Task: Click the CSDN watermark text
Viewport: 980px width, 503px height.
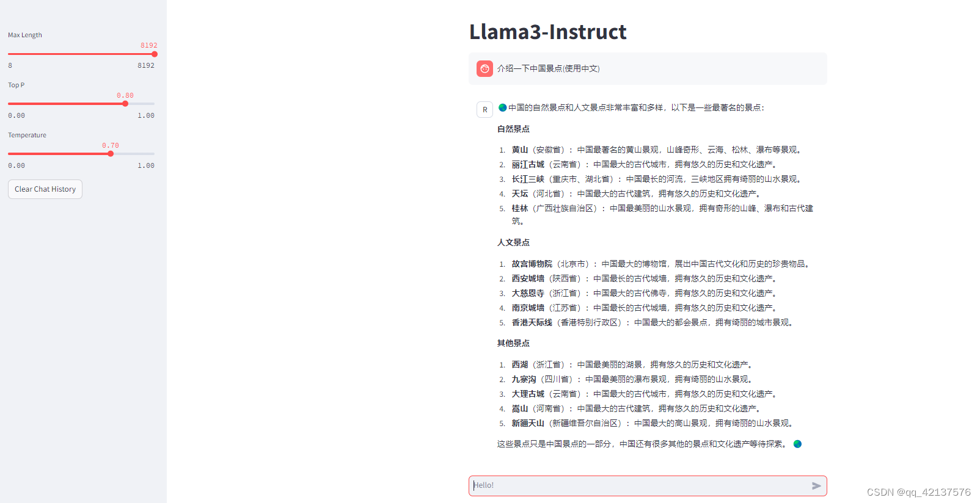Action: pyautogui.click(x=919, y=491)
